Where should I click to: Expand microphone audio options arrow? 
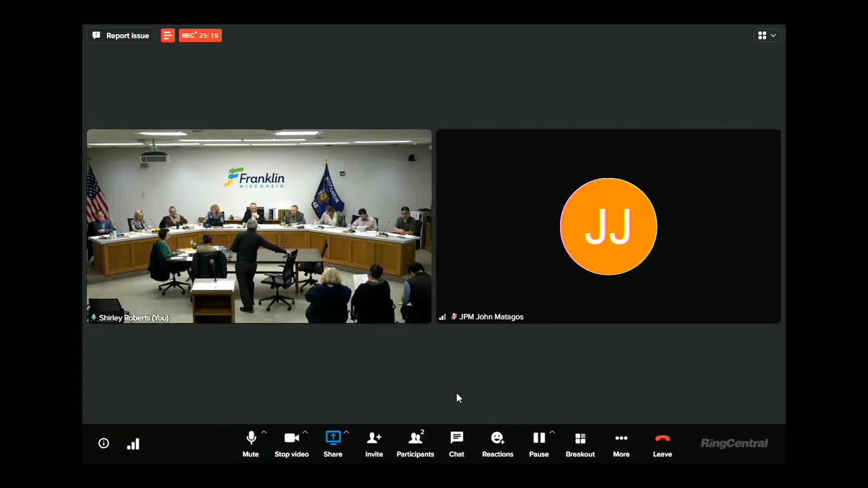point(264,432)
